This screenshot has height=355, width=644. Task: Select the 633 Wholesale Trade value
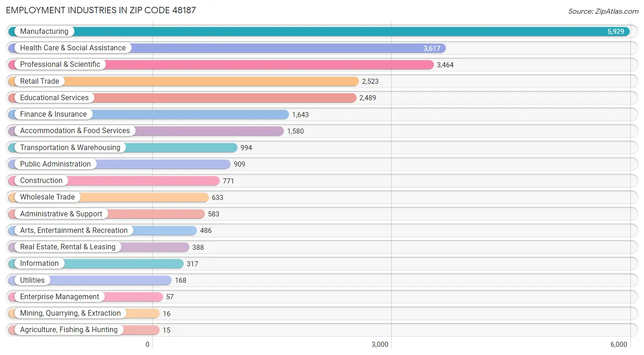tap(218, 198)
